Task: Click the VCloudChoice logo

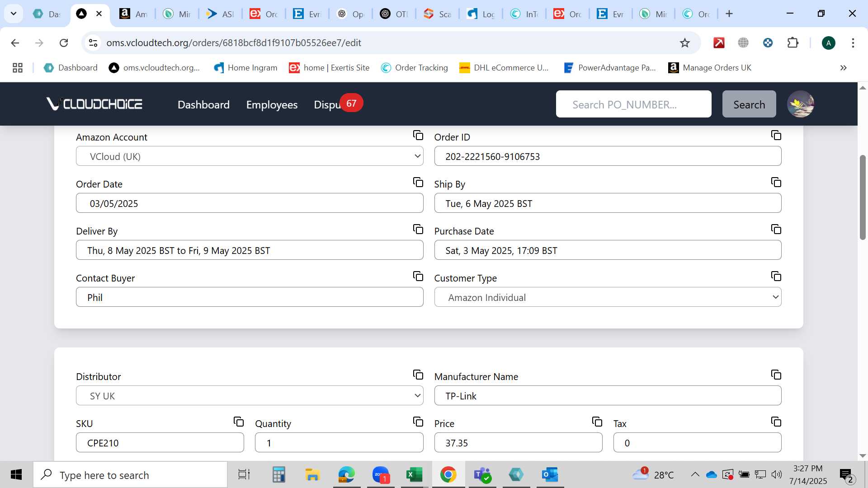Action: tap(94, 104)
